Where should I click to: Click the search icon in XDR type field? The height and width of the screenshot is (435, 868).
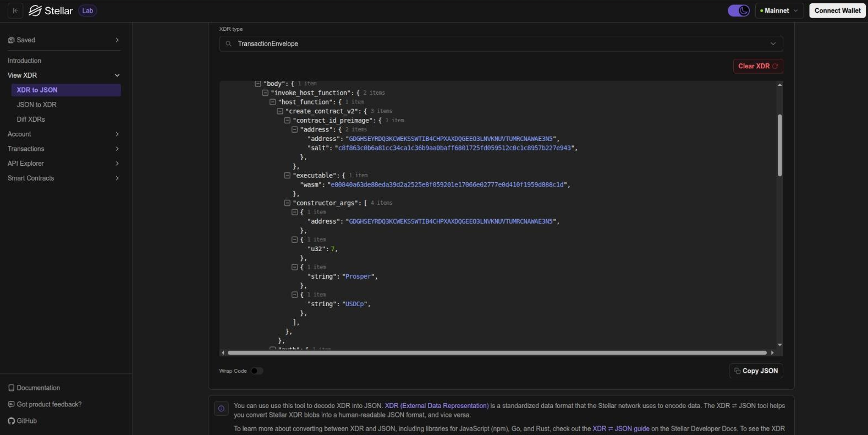point(229,44)
